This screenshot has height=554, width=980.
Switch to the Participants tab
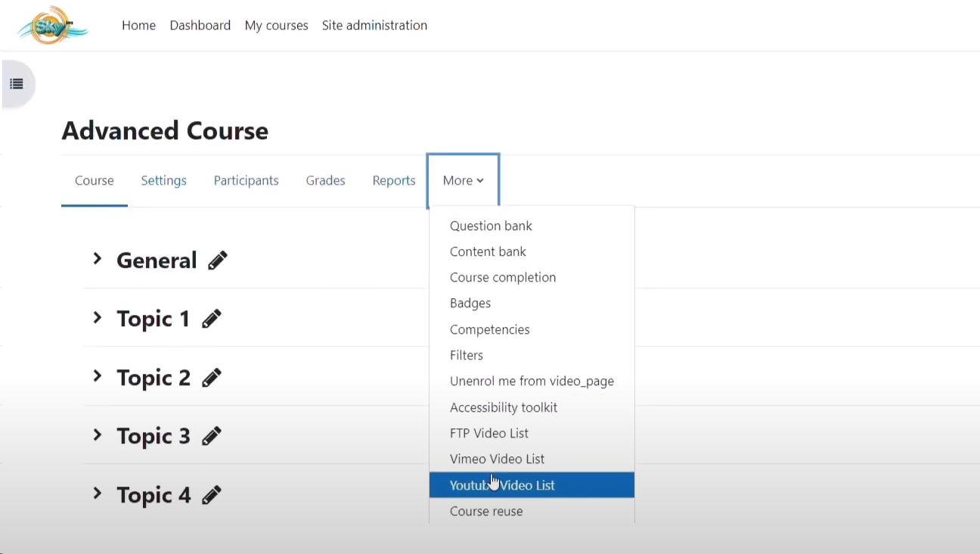point(246,180)
